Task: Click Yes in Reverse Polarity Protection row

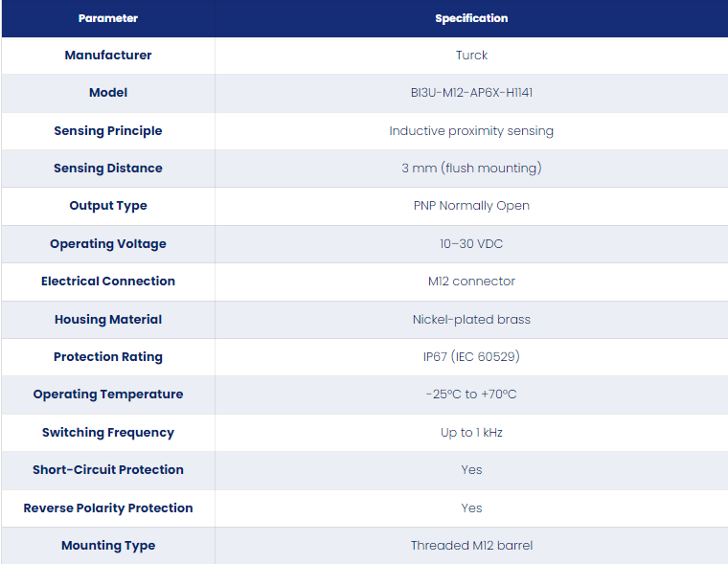Action: (x=471, y=508)
